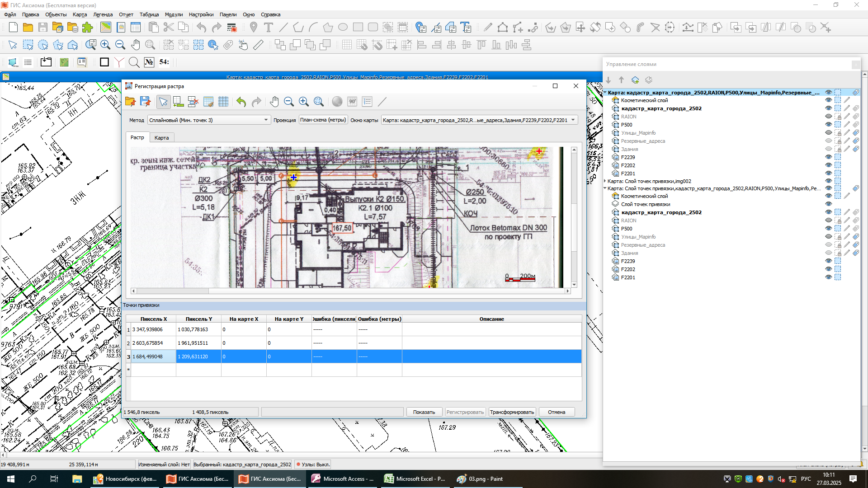The height and width of the screenshot is (488, 868).
Task: Click the Показать button
Action: point(424,412)
